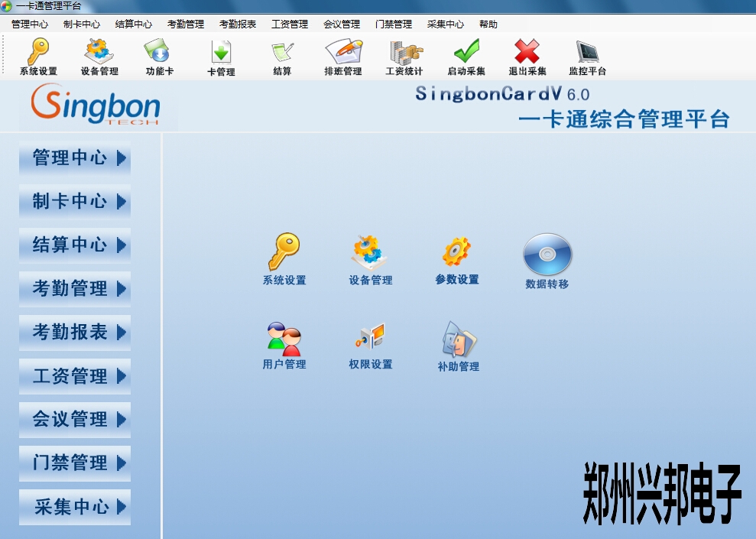Open 门禁管理 menu in menu bar

tap(394, 24)
